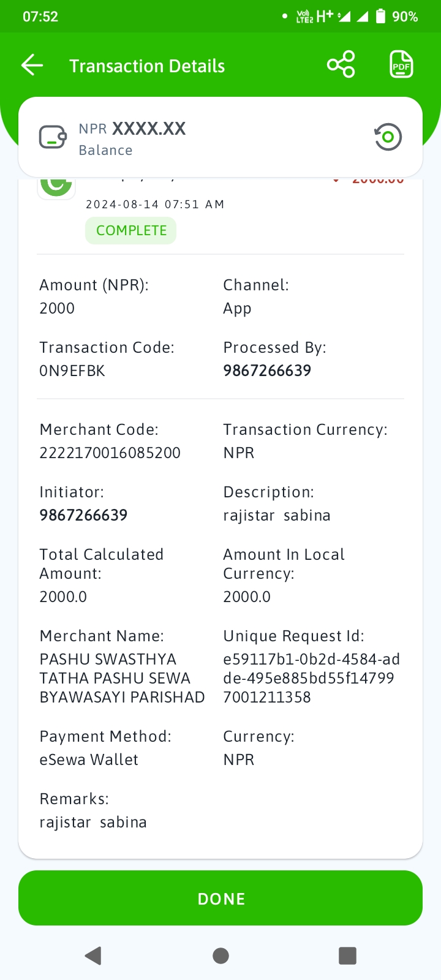Tap the back arrow in header
Screen dimensions: 441x980
click(x=32, y=65)
